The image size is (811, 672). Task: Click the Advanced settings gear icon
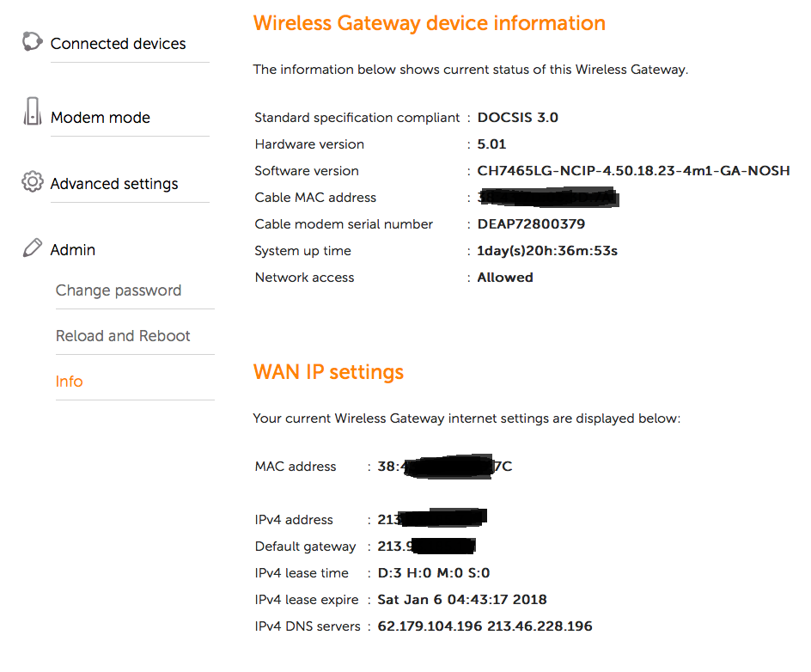point(32,181)
